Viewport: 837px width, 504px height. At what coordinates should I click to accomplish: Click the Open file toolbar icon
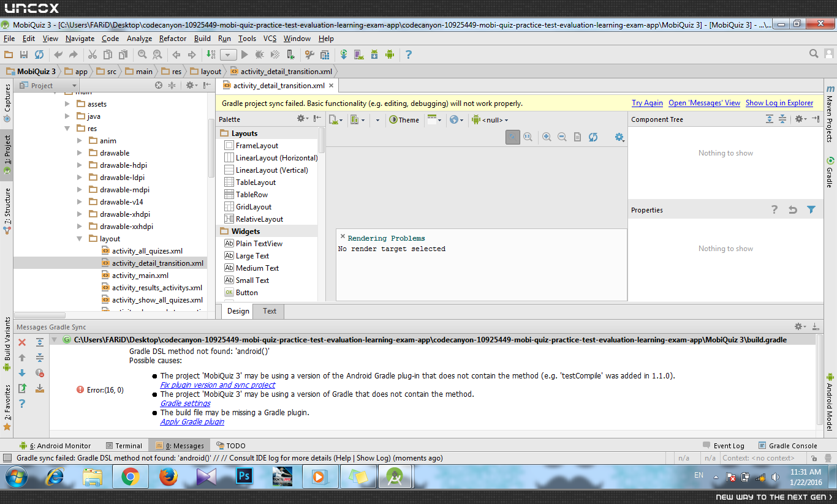tap(9, 55)
